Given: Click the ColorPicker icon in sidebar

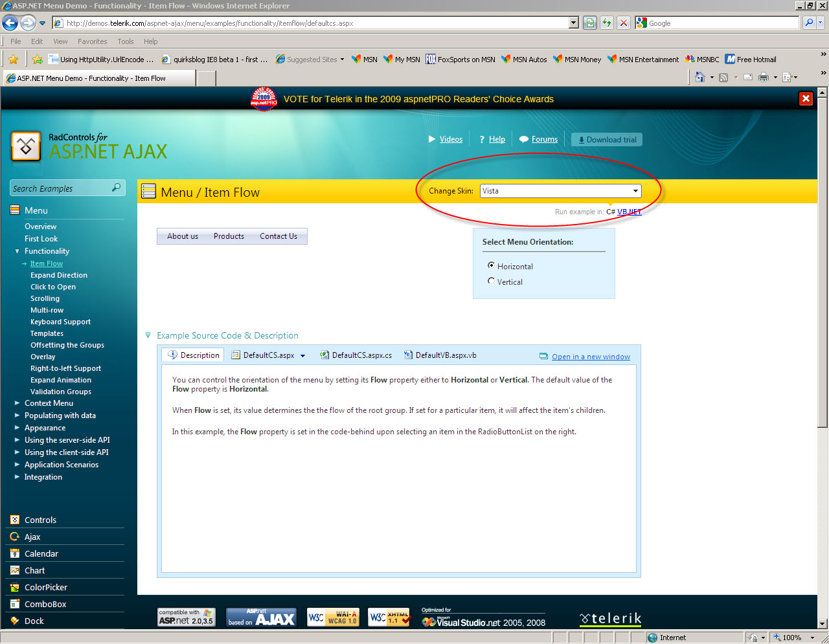Looking at the screenshot, I should [x=15, y=587].
